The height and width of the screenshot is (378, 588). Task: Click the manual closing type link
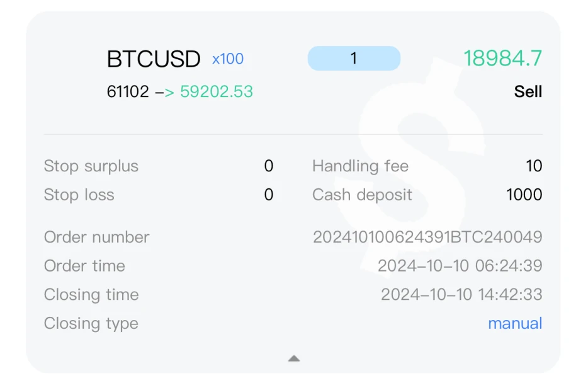click(x=515, y=323)
